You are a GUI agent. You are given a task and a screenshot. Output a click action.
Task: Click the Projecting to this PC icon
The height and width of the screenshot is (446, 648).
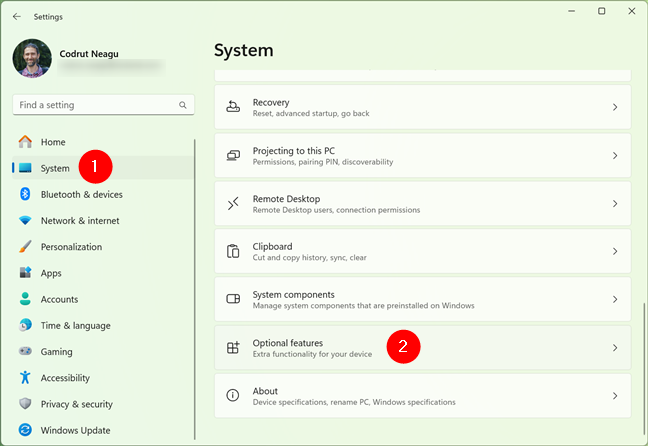click(233, 155)
